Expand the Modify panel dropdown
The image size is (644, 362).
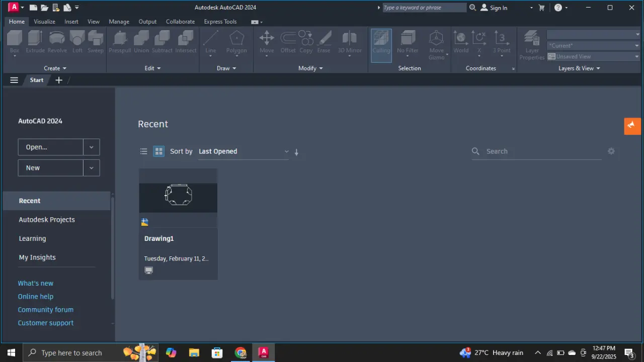click(310, 68)
